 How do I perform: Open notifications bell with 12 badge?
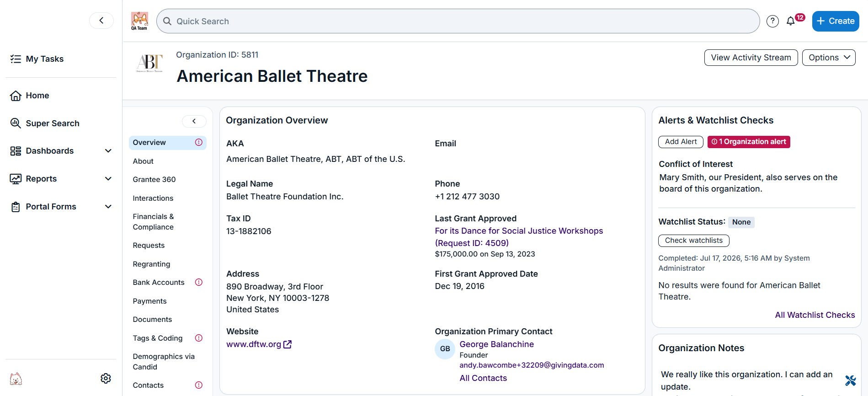pos(794,20)
